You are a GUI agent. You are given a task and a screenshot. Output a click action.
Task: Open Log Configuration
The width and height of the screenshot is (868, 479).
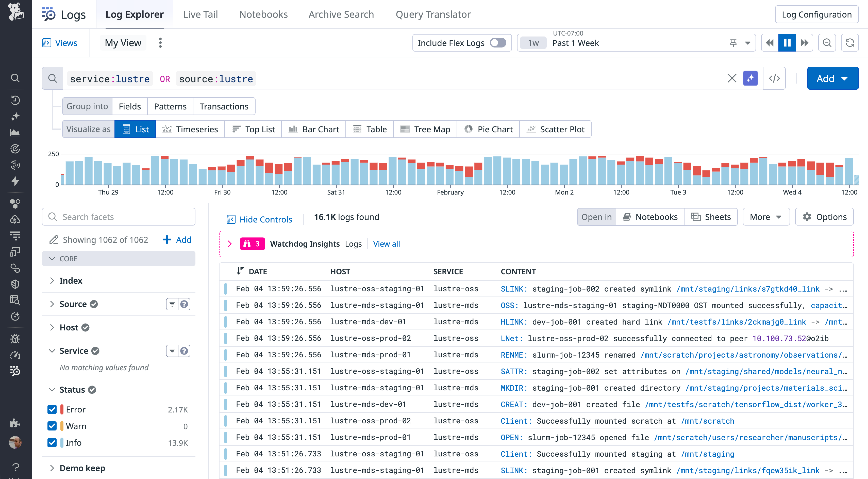(816, 14)
